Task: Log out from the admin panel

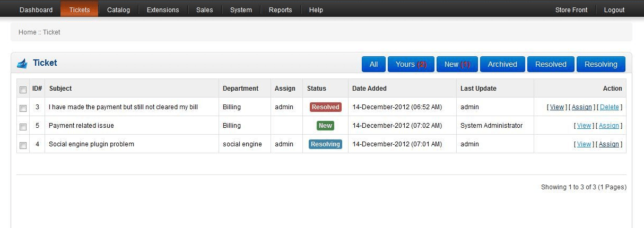Action: [614, 10]
